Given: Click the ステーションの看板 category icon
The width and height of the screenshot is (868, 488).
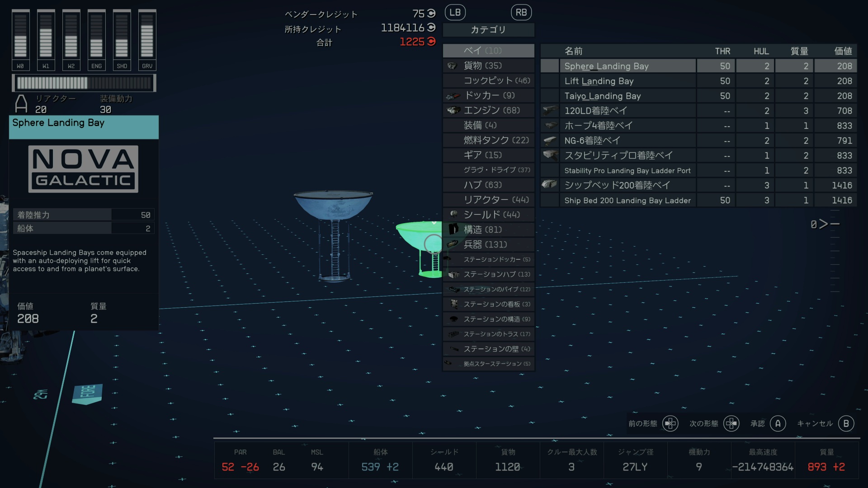Looking at the screenshot, I should click(454, 304).
